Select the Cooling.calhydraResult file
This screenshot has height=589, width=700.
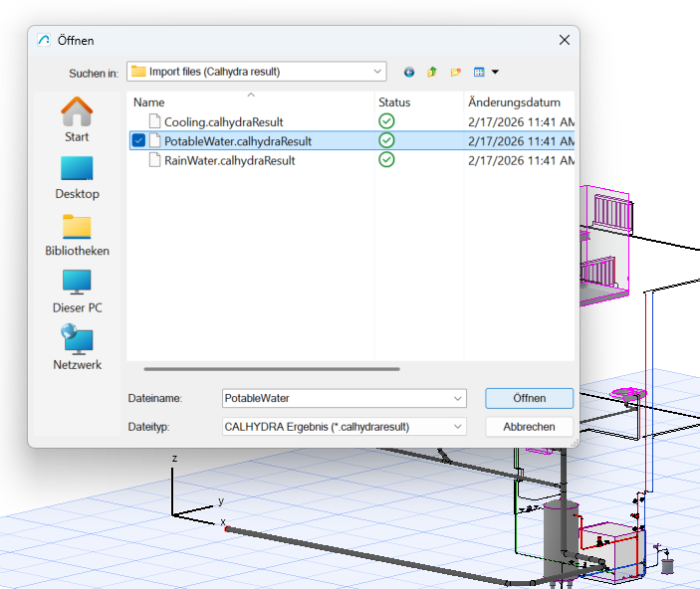coord(223,121)
